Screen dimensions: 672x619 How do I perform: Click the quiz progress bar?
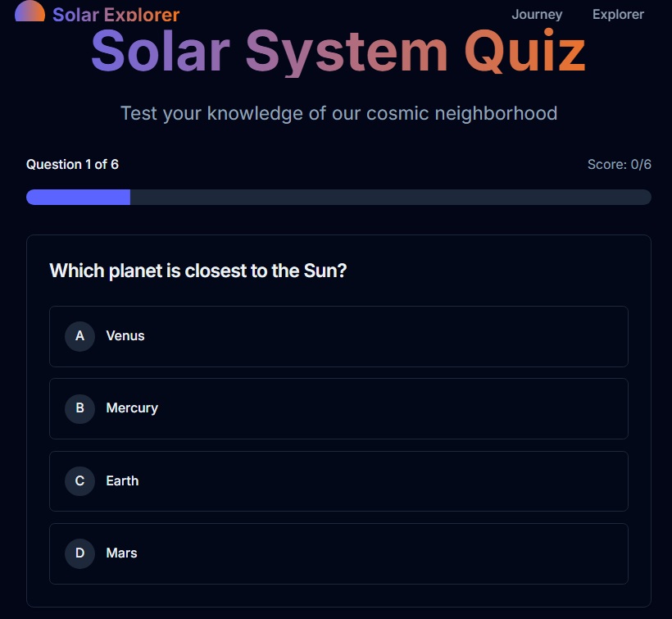coord(338,197)
